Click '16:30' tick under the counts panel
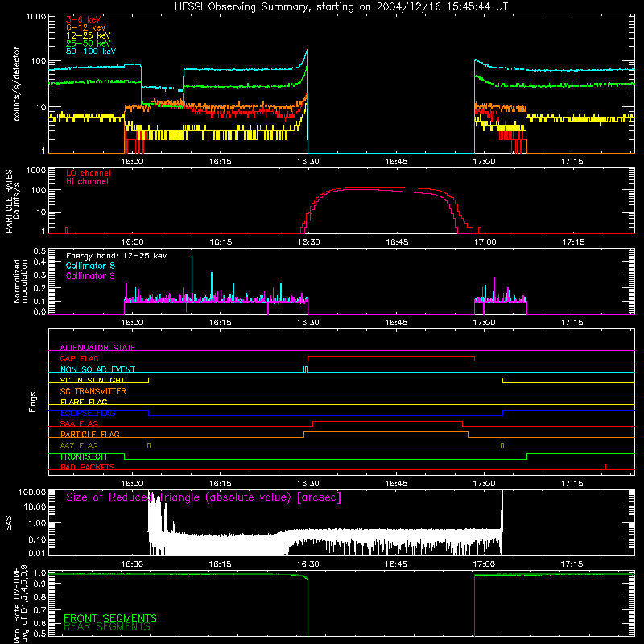 click(308, 162)
